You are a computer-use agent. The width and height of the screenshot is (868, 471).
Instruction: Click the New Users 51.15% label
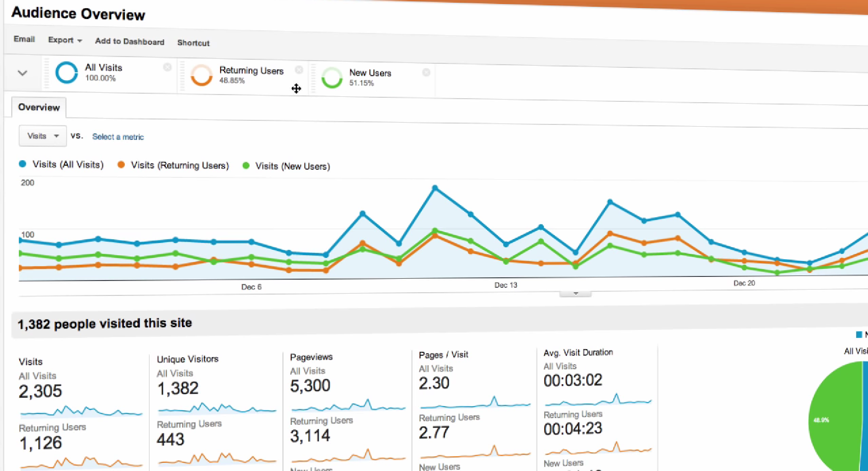click(370, 77)
